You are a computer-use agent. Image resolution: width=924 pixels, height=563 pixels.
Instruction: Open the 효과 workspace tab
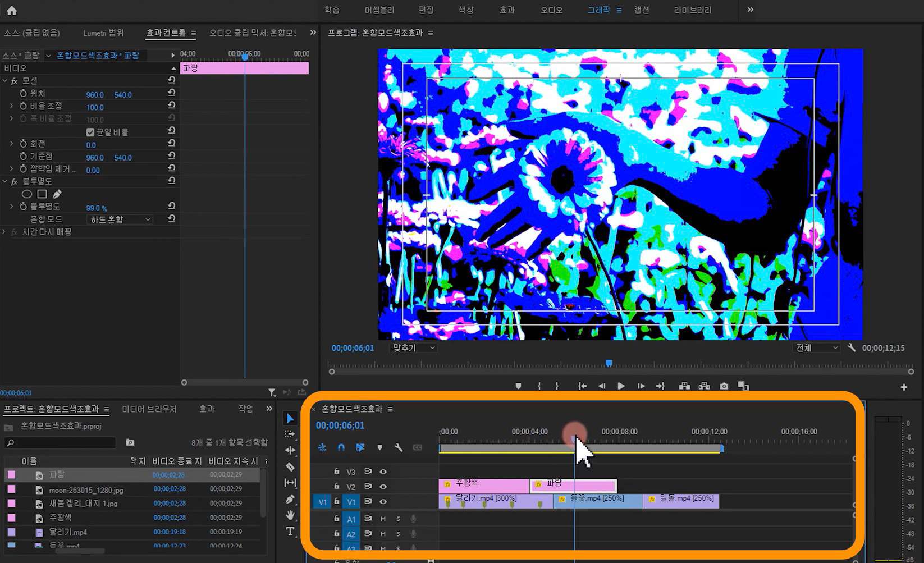point(507,10)
